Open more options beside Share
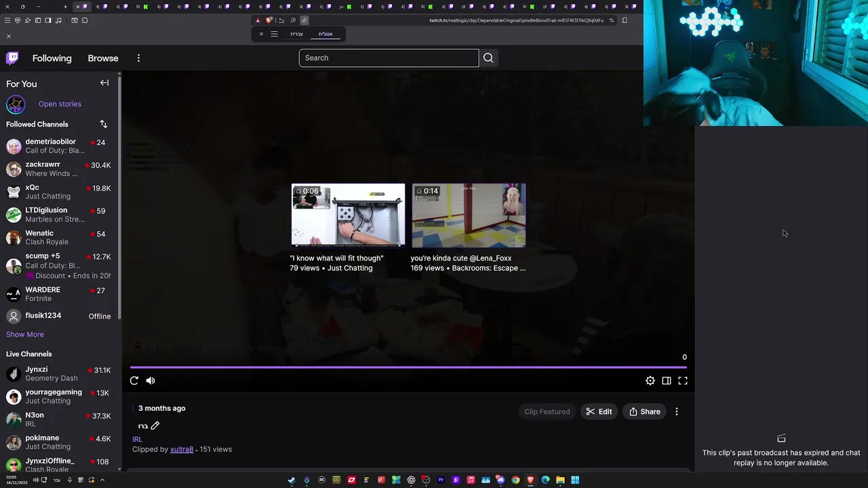 (x=676, y=411)
